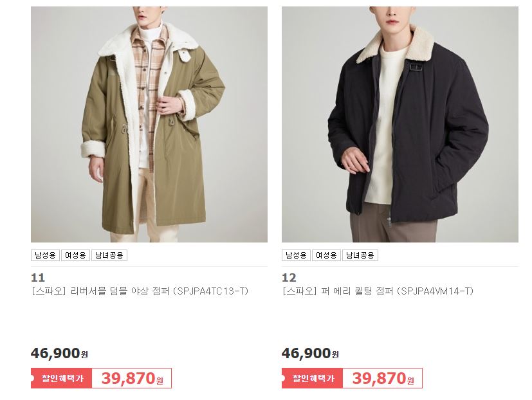Click the 할인혜택가 badge for item 12
532x400 pixels.
pos(312,378)
